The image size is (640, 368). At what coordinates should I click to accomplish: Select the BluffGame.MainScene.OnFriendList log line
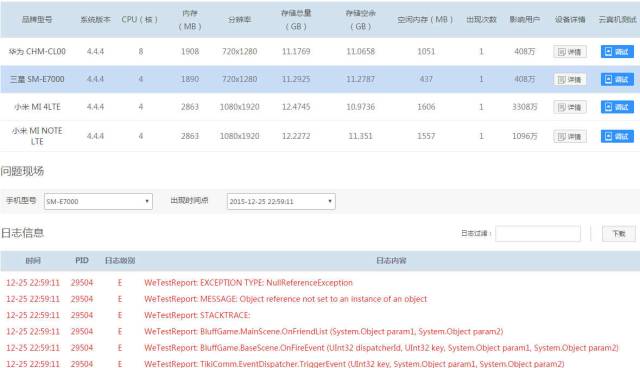coord(323,332)
